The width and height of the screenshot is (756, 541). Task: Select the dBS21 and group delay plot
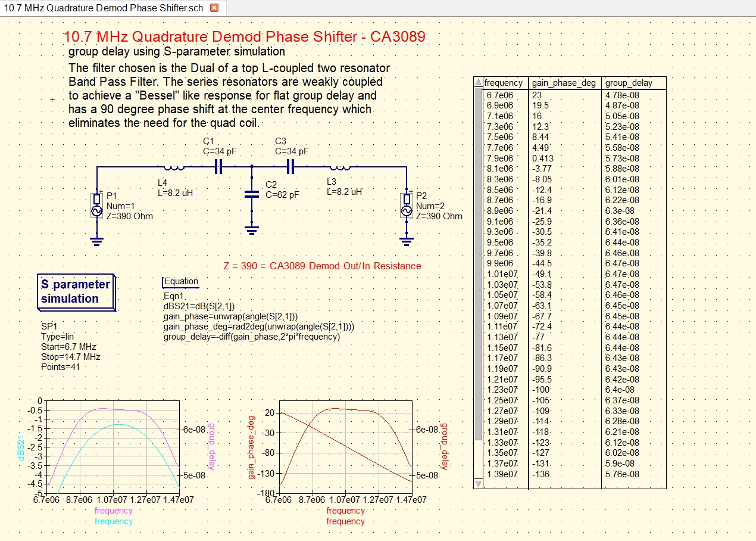click(x=113, y=447)
